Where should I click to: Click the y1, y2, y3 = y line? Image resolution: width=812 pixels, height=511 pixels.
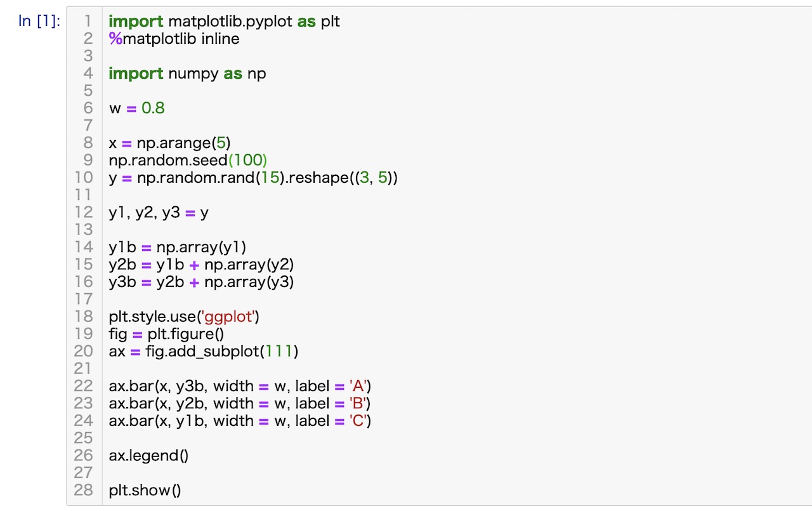tap(159, 212)
